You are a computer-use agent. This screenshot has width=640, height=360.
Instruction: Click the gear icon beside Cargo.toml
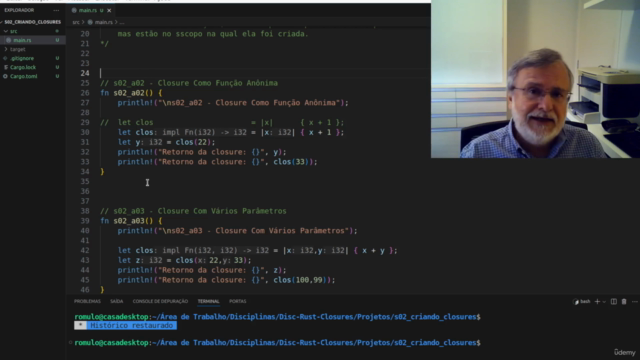point(5,76)
